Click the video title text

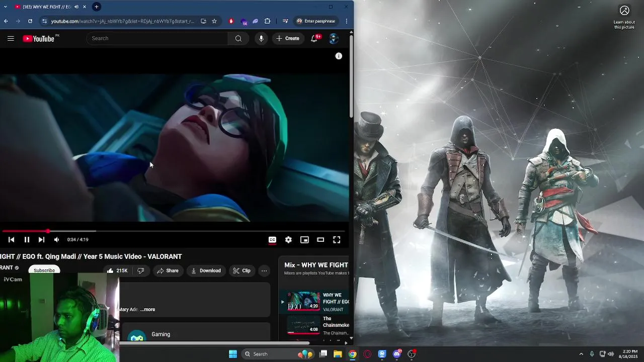tap(91, 256)
